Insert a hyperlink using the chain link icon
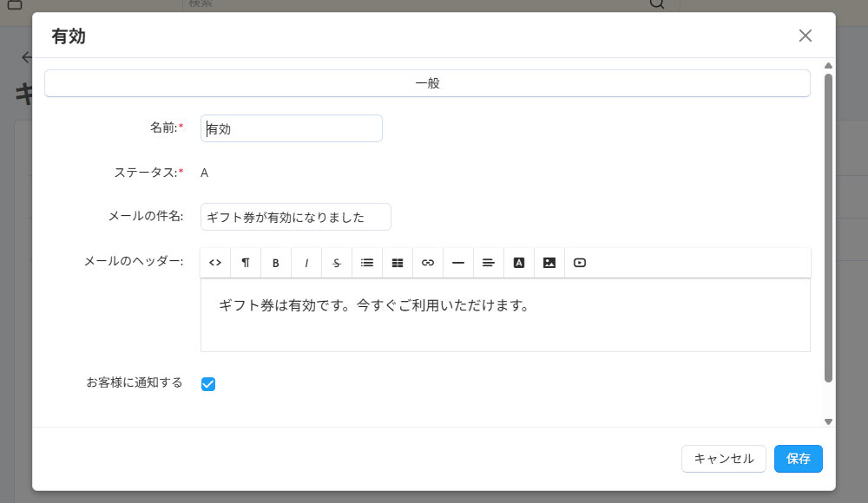868x503 pixels. click(x=427, y=262)
